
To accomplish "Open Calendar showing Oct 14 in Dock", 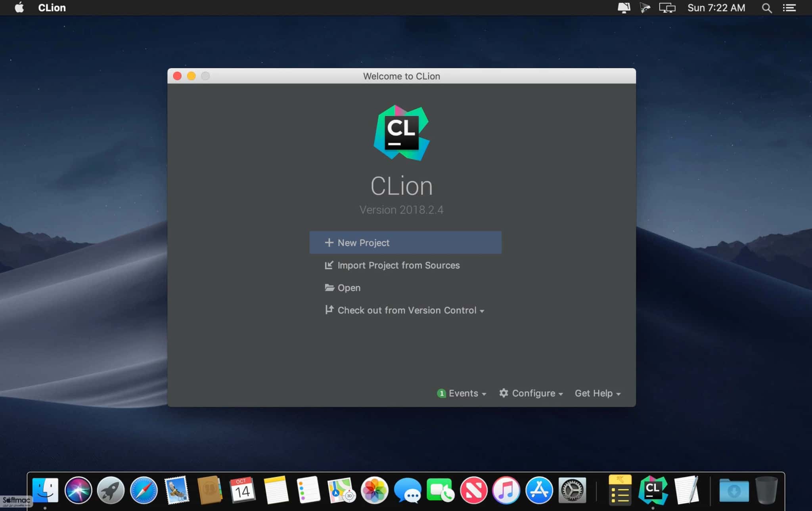I will (242, 490).
